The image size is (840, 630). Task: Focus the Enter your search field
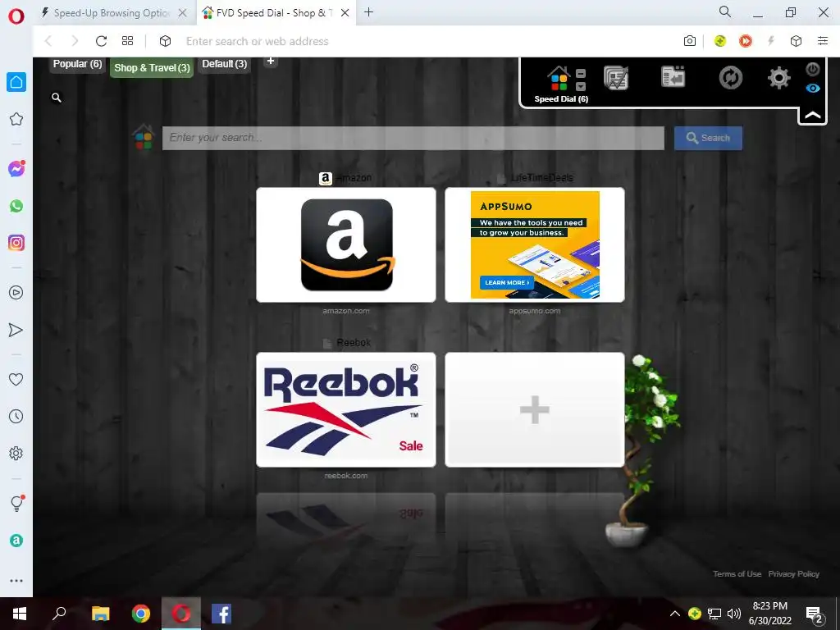coord(413,138)
